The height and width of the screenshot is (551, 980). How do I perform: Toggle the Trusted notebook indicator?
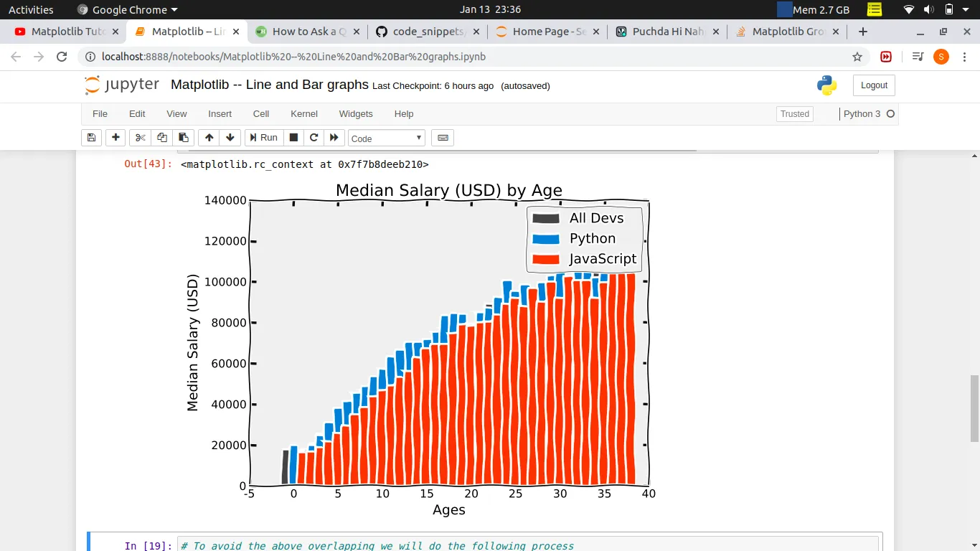pyautogui.click(x=795, y=114)
